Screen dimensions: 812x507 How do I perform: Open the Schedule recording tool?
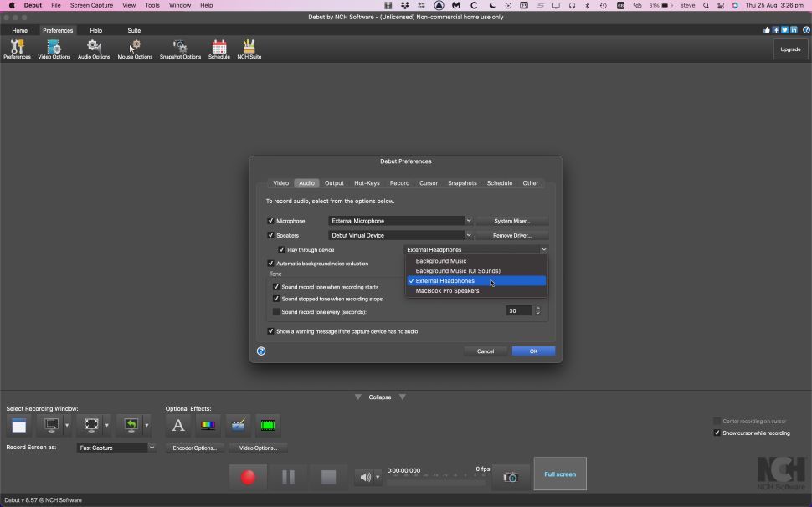[x=219, y=48]
